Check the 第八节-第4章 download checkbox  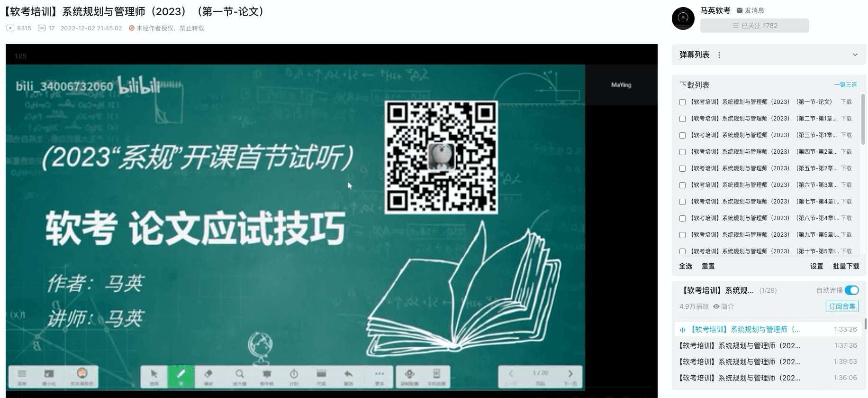682,218
